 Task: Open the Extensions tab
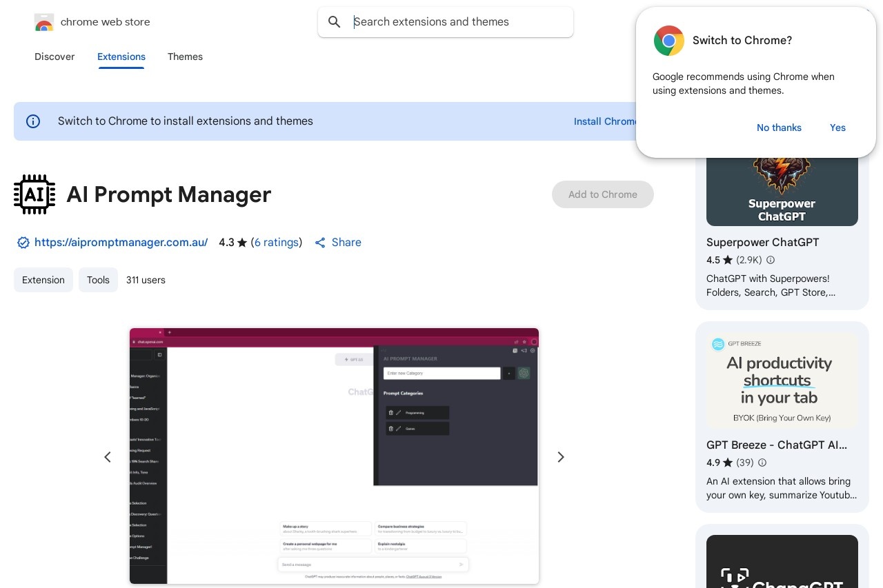tap(121, 57)
